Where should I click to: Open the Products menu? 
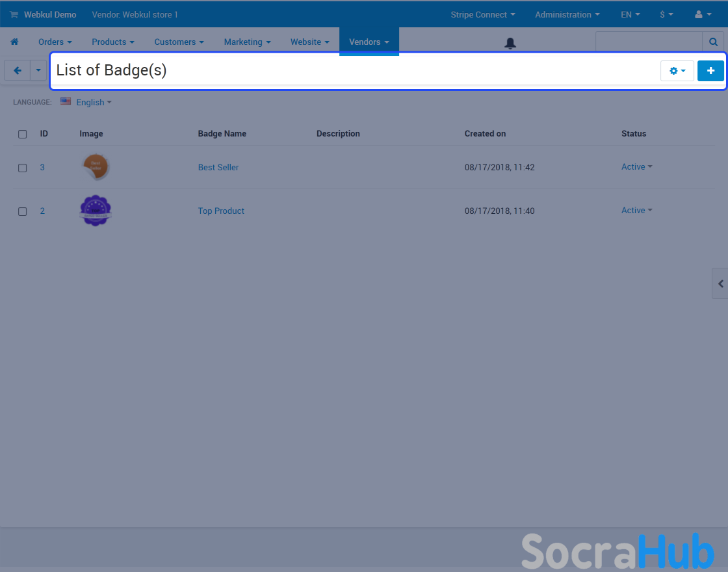click(113, 42)
